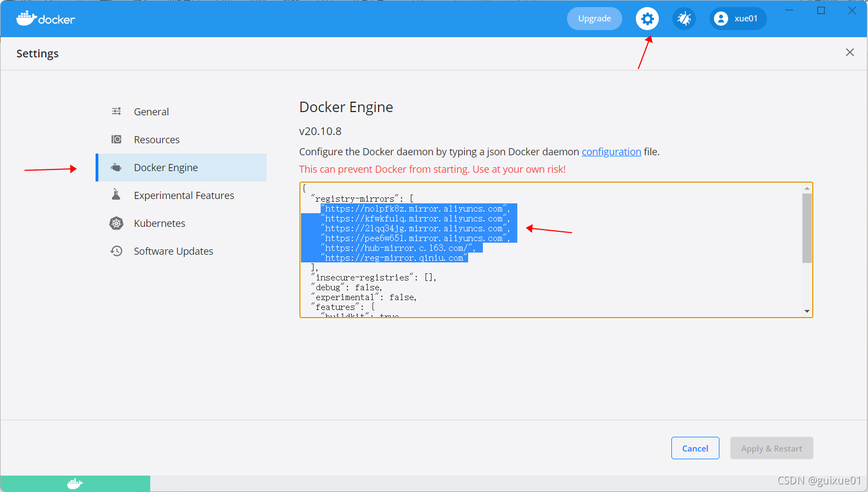Click the "registry-mirrors" line in the editor
The width and height of the screenshot is (868, 492).
pos(362,198)
